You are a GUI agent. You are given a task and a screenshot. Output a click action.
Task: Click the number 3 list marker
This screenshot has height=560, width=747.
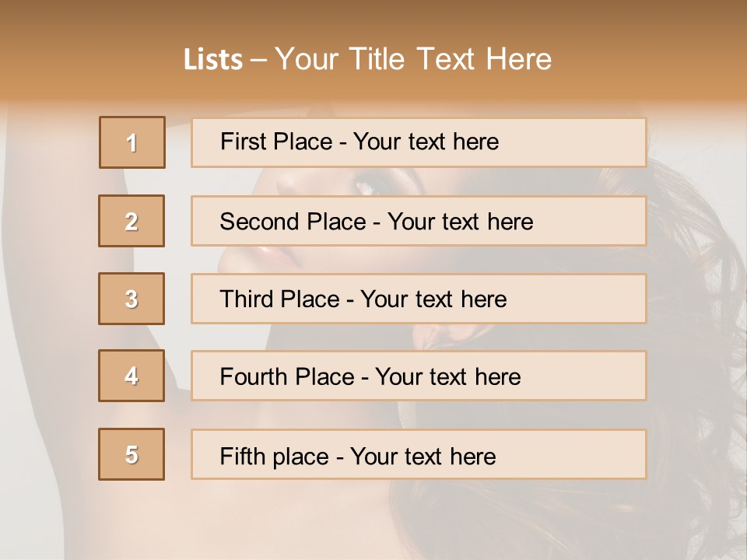click(x=132, y=299)
